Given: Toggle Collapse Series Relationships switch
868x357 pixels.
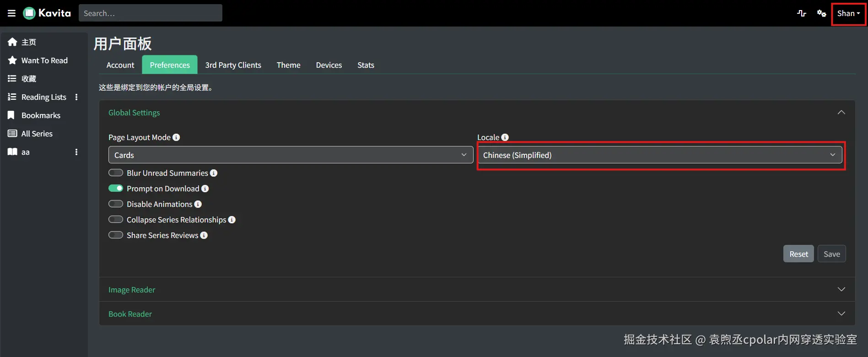Looking at the screenshot, I should pos(116,219).
